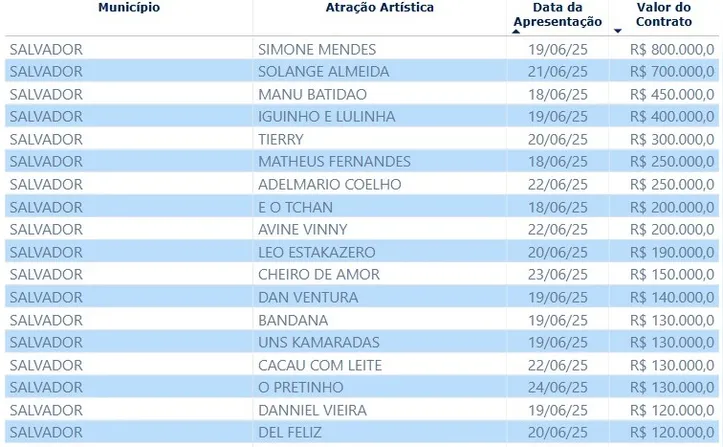Viewport: 723px width, 447px height.
Task: Select the ADELMARIO COELHO cell
Action: pos(329,184)
